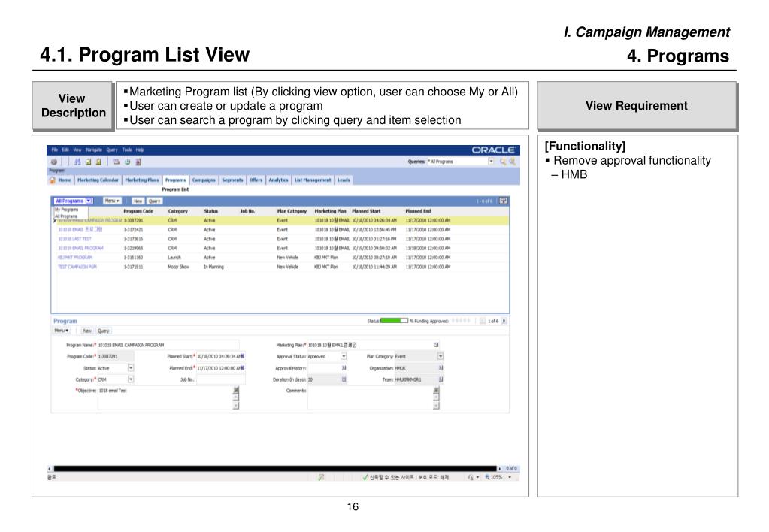Sort by Planned Start column header
The image size is (769, 532).
coord(366,211)
